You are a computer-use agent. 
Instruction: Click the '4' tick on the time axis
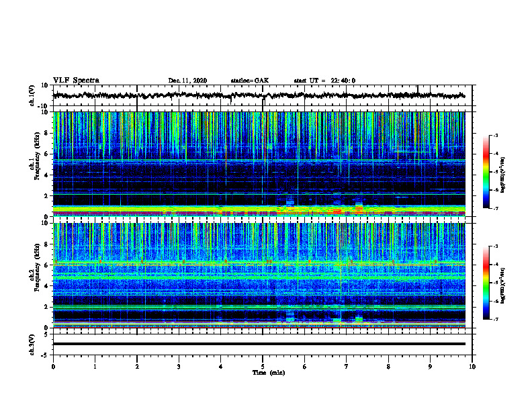coord(221,367)
